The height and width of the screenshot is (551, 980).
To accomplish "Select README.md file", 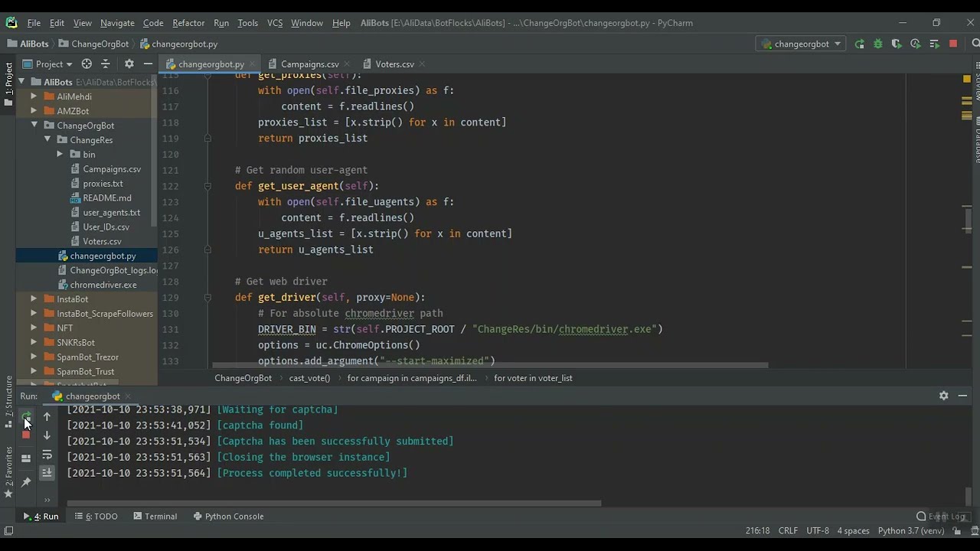I will coord(106,198).
